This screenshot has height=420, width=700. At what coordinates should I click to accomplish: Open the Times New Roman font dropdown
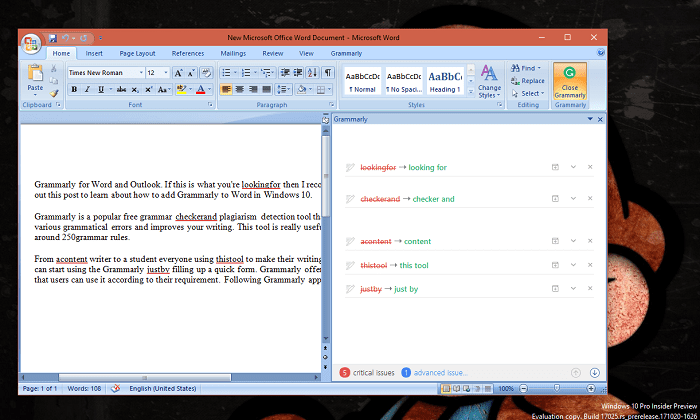(141, 73)
